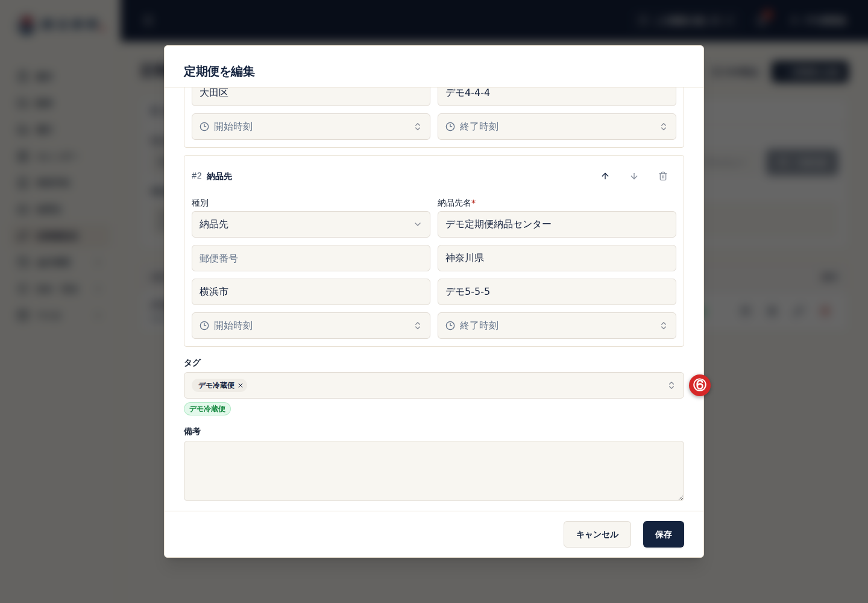Click the タグ label above the tag selector
The image size is (868, 603).
[192, 362]
